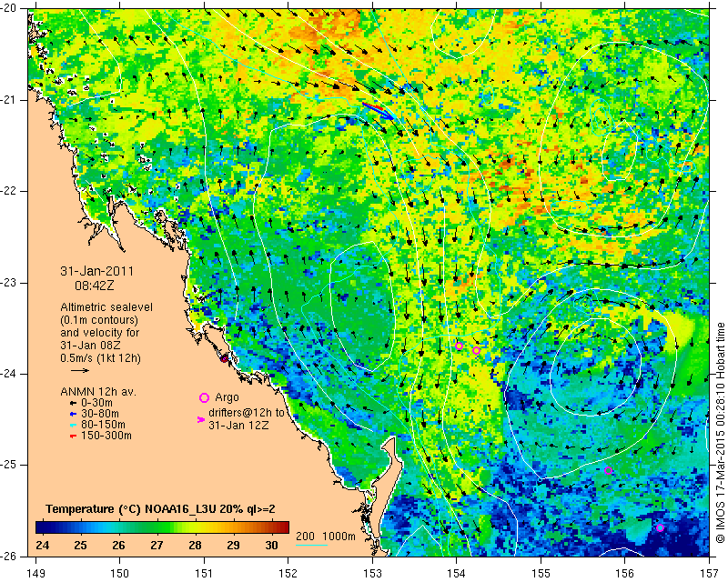This screenshot has height=582, width=728.
Task: Click the colorbar tick label 25
Action: (x=80, y=545)
